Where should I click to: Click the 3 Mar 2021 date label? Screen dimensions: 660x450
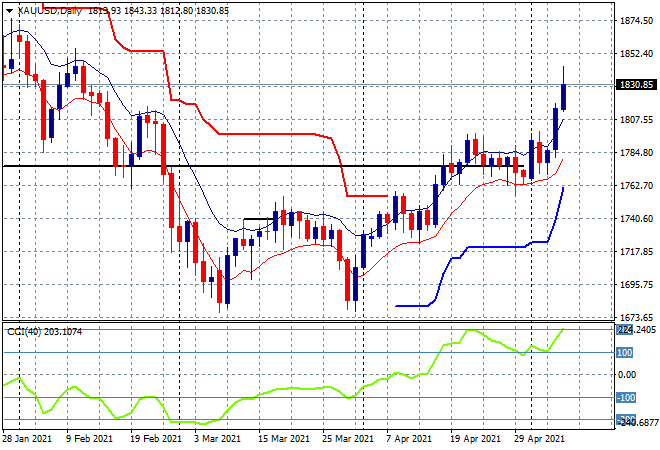click(x=218, y=439)
